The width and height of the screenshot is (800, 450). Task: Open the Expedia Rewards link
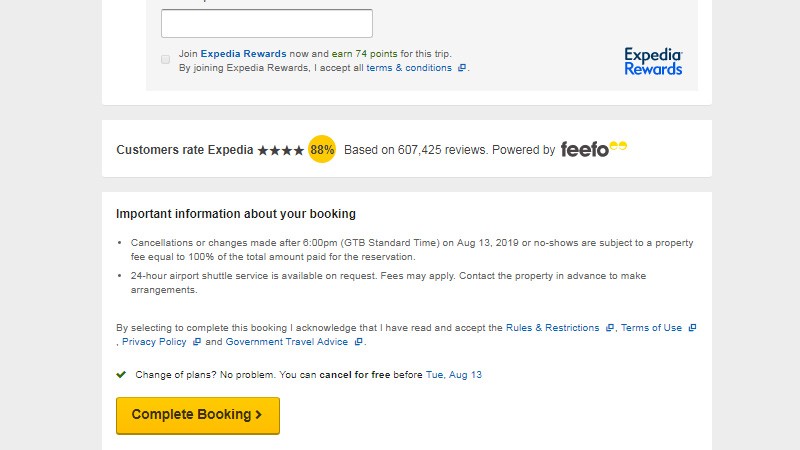click(243, 54)
